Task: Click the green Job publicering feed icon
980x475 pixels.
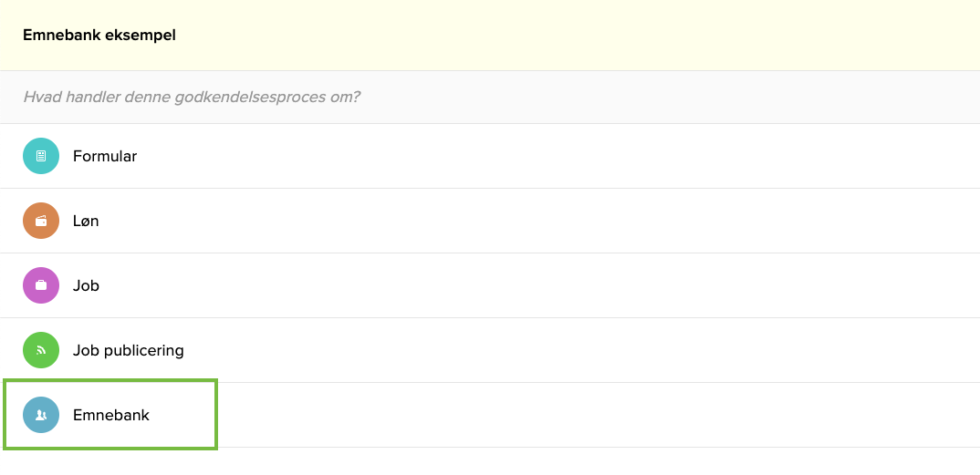Action: click(x=41, y=350)
